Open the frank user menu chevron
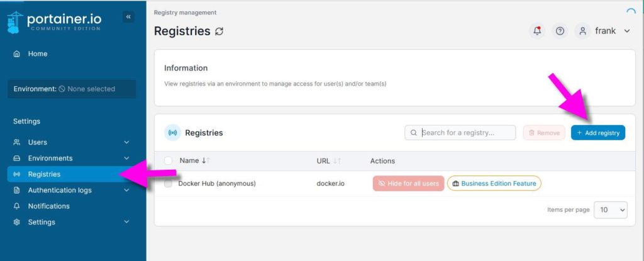Viewport: 644px width, 261px height. 627,31
